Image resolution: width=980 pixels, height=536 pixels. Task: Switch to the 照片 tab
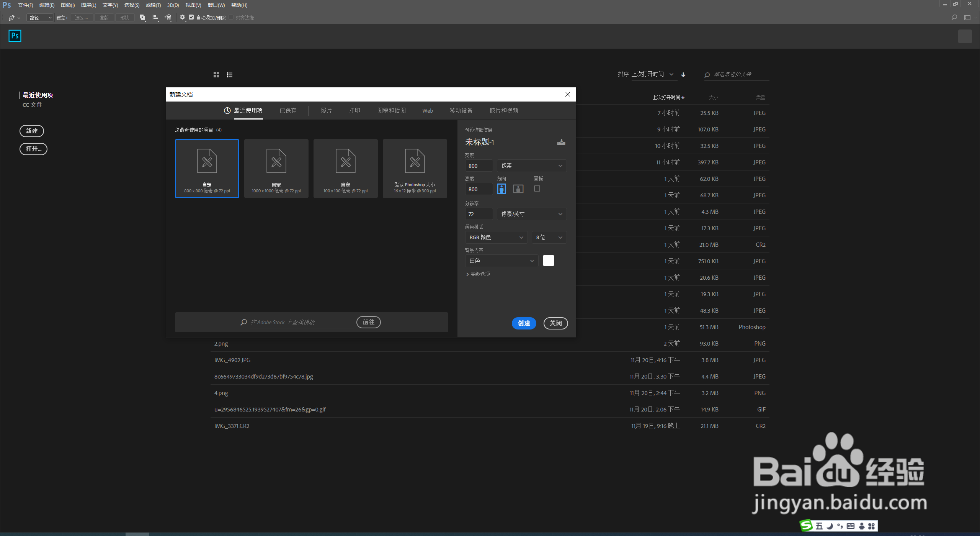click(x=326, y=110)
